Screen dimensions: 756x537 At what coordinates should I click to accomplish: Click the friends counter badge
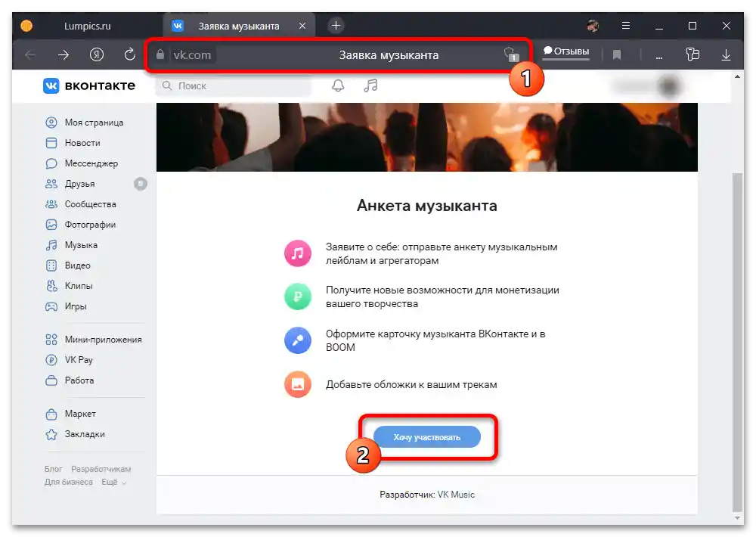(x=141, y=184)
